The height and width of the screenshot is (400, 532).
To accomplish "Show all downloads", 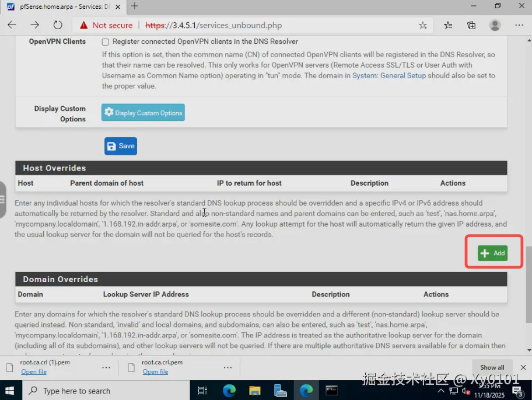I will (x=492, y=367).
